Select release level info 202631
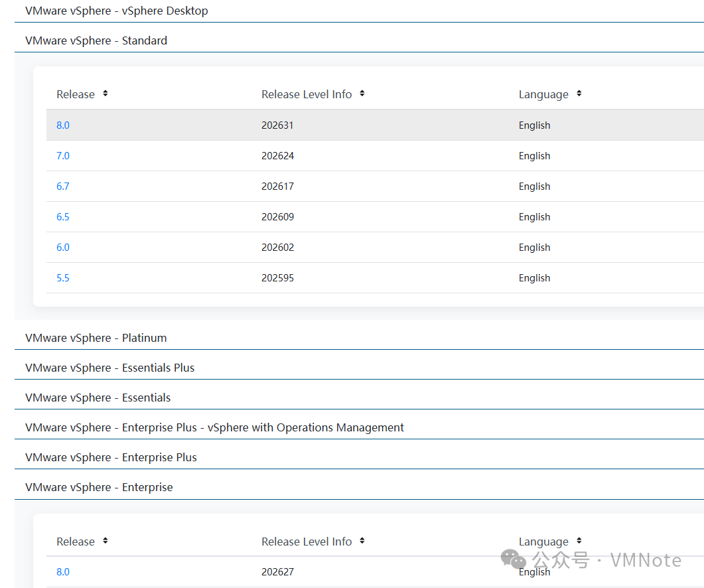Viewport: 704px width, 588px height. [x=277, y=125]
